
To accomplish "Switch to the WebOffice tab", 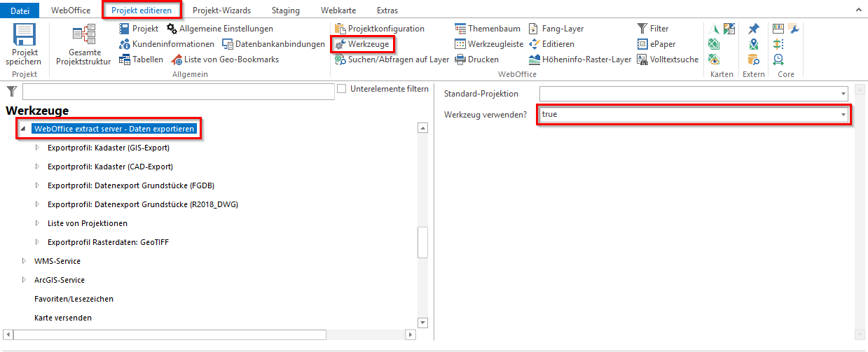I will pos(71,10).
